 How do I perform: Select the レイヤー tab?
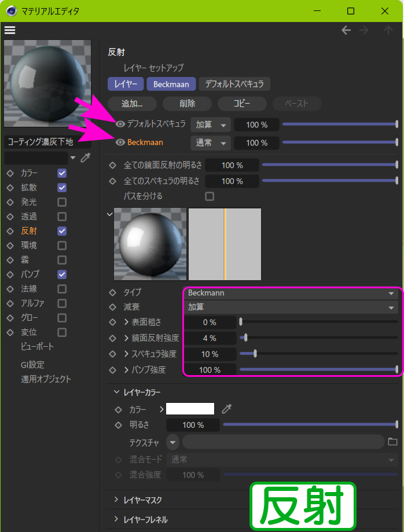[126, 84]
